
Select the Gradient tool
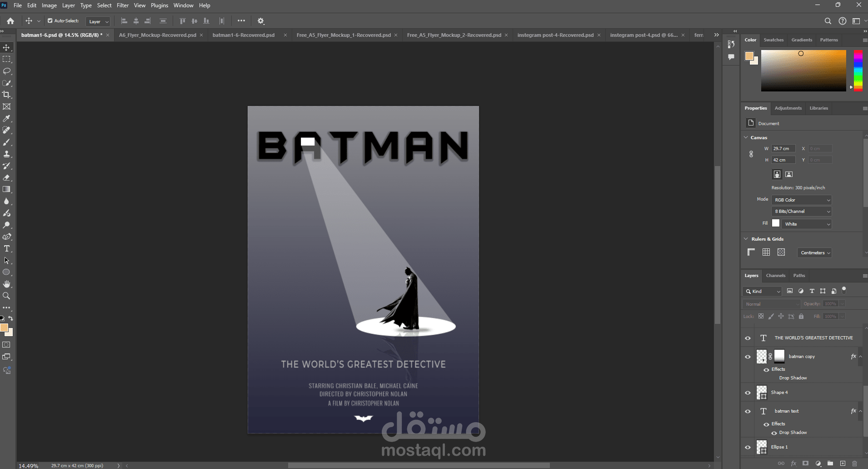(x=7, y=189)
